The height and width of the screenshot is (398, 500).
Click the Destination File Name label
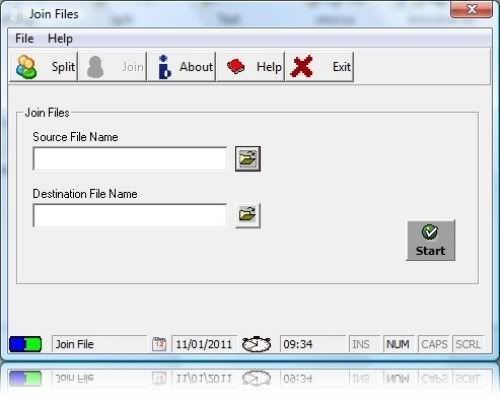click(x=85, y=194)
